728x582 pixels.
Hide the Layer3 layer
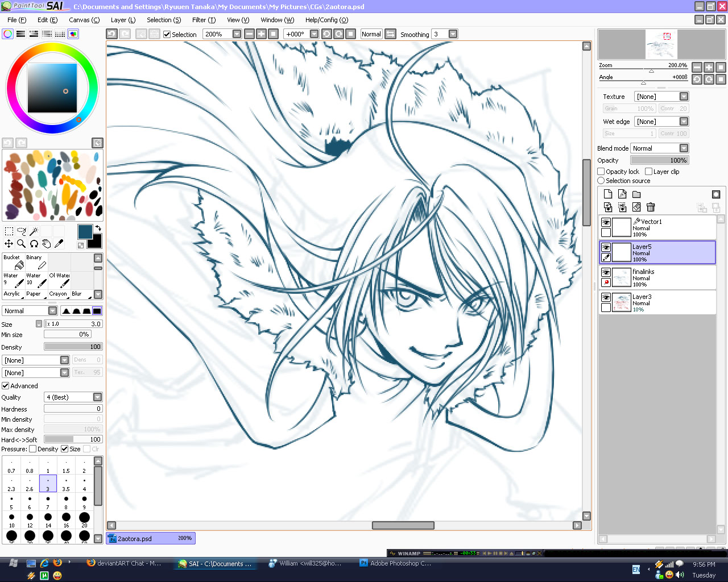606,297
